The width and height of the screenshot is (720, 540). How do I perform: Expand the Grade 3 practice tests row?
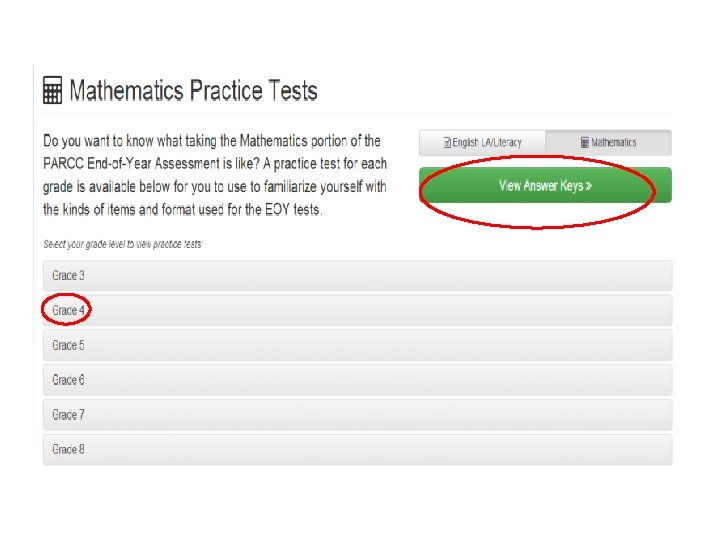358,276
